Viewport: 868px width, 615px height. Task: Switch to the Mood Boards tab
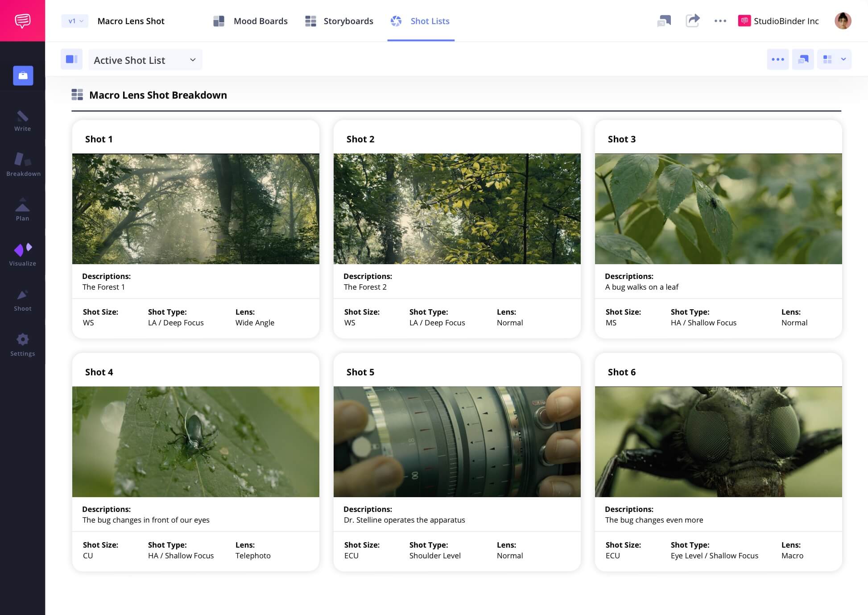[x=251, y=21]
